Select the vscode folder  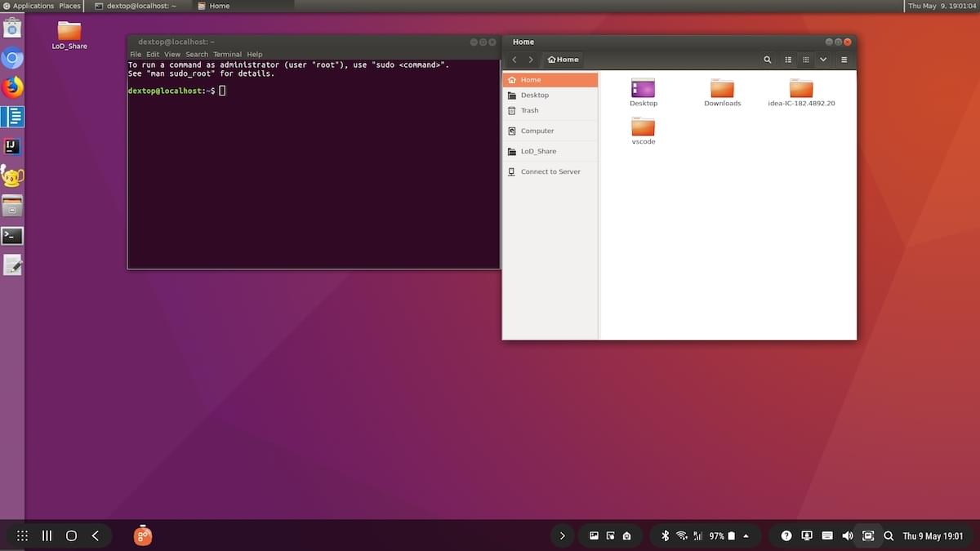(x=644, y=129)
